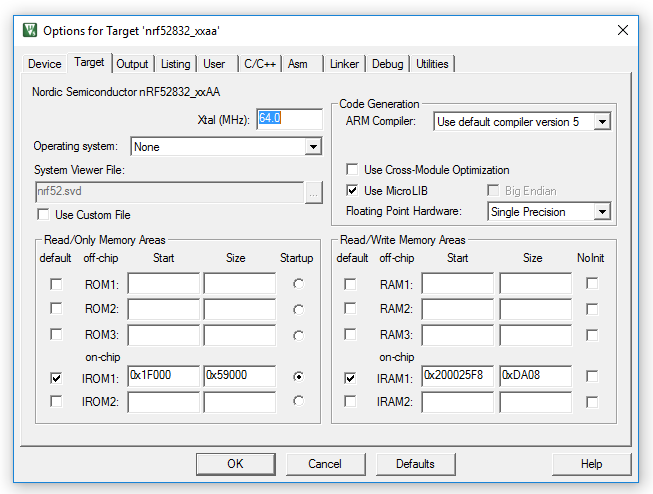Enable NoInit for IRAM1
This screenshot has height=494, width=653.
pyautogui.click(x=592, y=376)
